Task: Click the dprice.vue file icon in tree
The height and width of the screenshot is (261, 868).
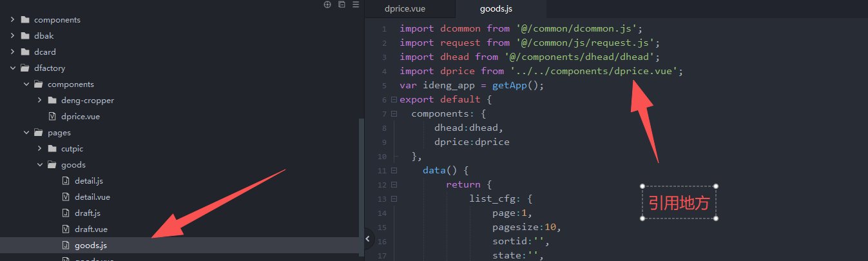Action: point(52,117)
